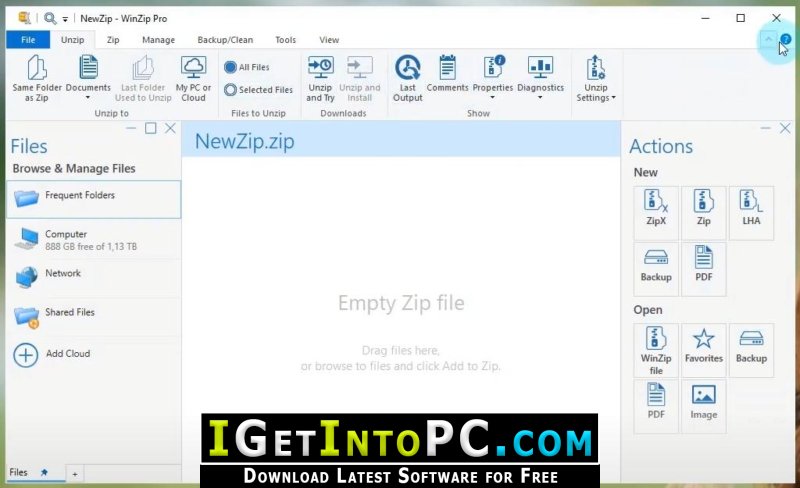Select the Selected Files radio button
The width and height of the screenshot is (800, 488).
click(x=231, y=90)
